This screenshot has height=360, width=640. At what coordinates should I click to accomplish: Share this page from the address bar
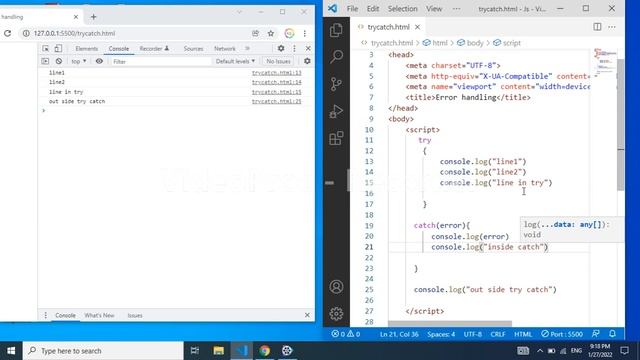click(x=256, y=33)
